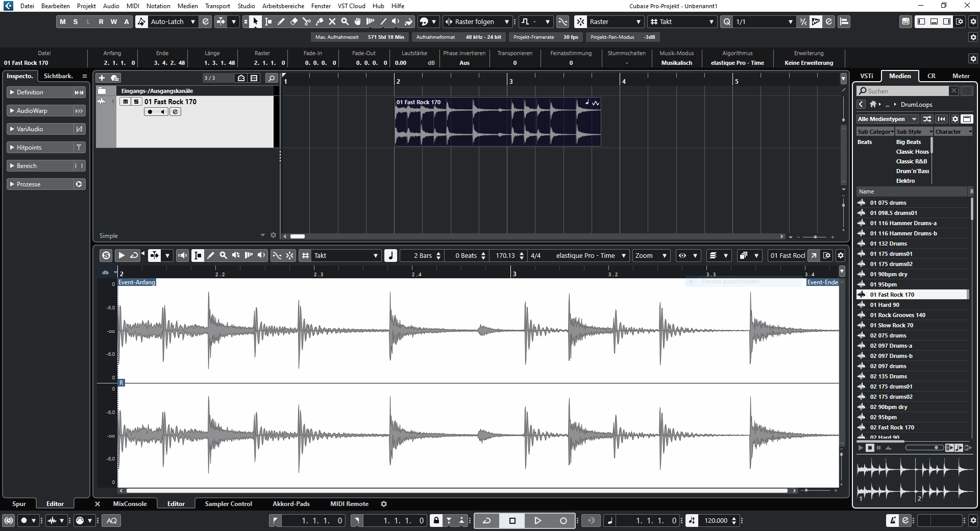The image size is (980, 531).
Task: Open the Sampler Control tab
Action: pos(228,504)
